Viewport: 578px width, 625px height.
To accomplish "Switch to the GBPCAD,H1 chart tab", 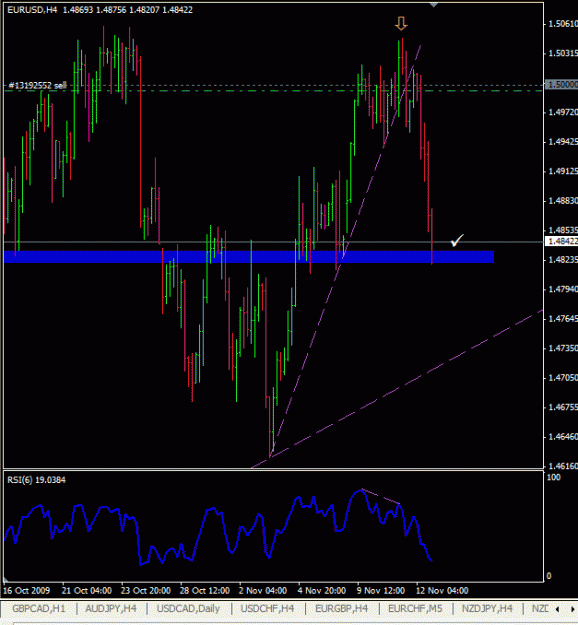I will coord(39,609).
